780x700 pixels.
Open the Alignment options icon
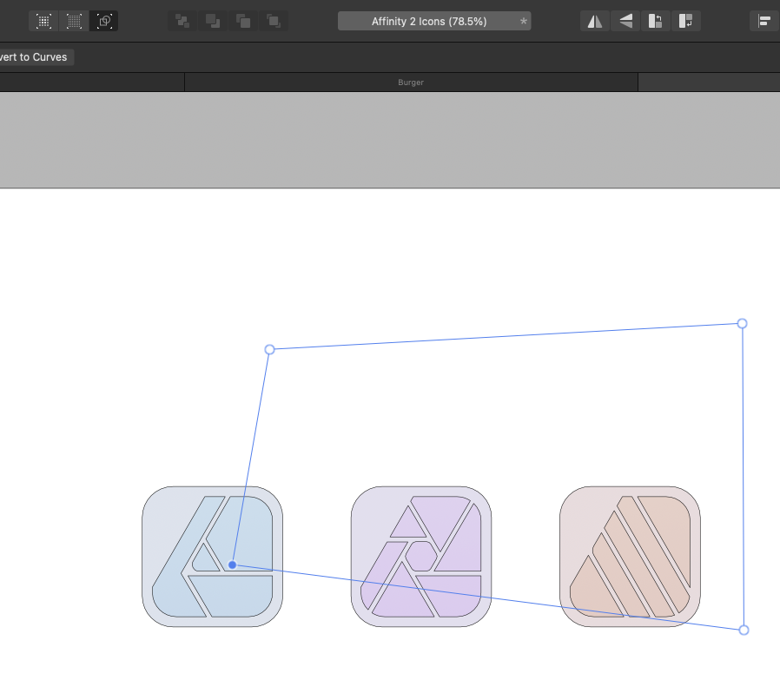(764, 21)
